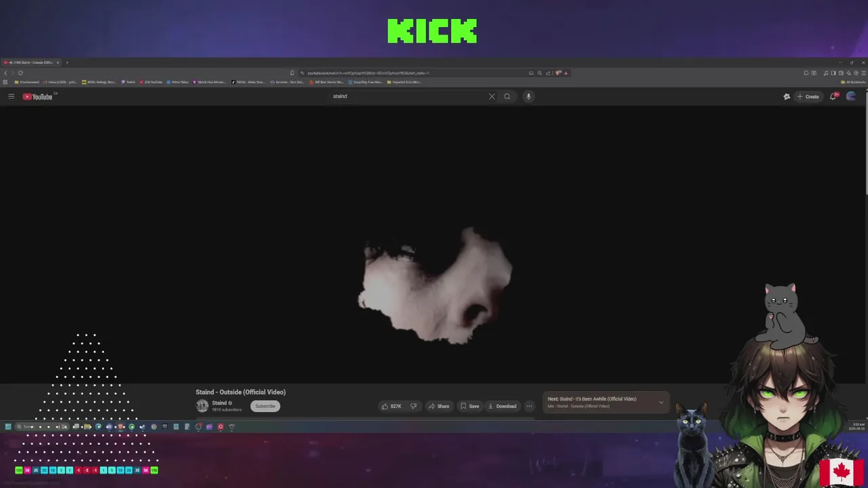
Task: Click the YouTube search magnifier button
Action: [507, 96]
